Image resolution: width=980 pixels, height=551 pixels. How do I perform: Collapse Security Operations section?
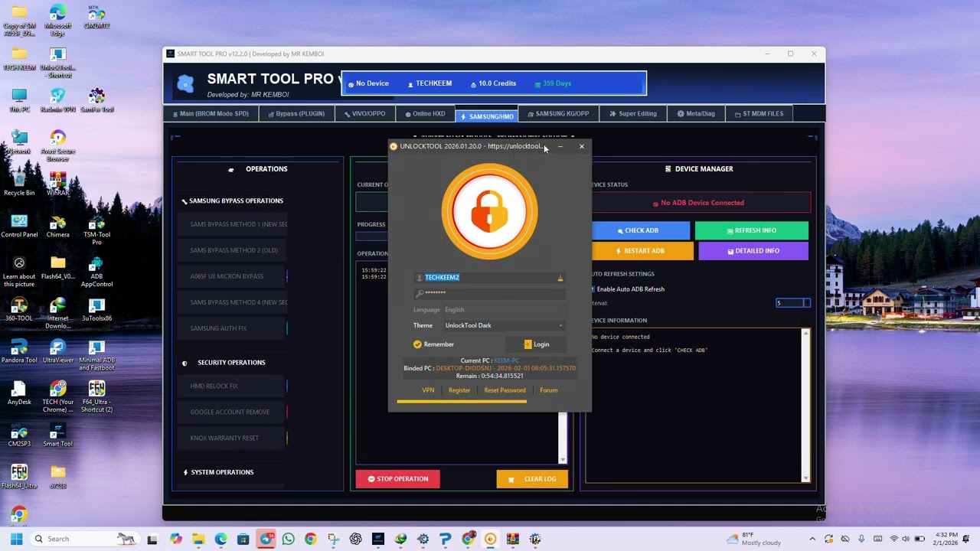[x=224, y=363]
